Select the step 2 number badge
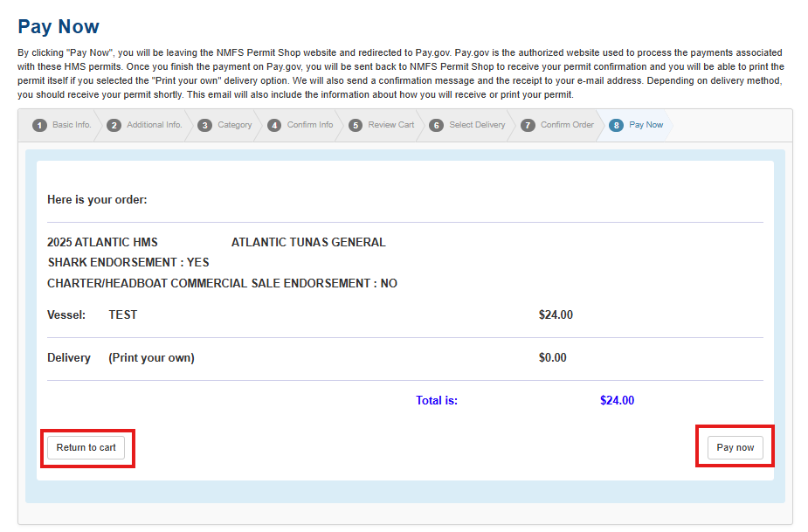 pyautogui.click(x=114, y=125)
